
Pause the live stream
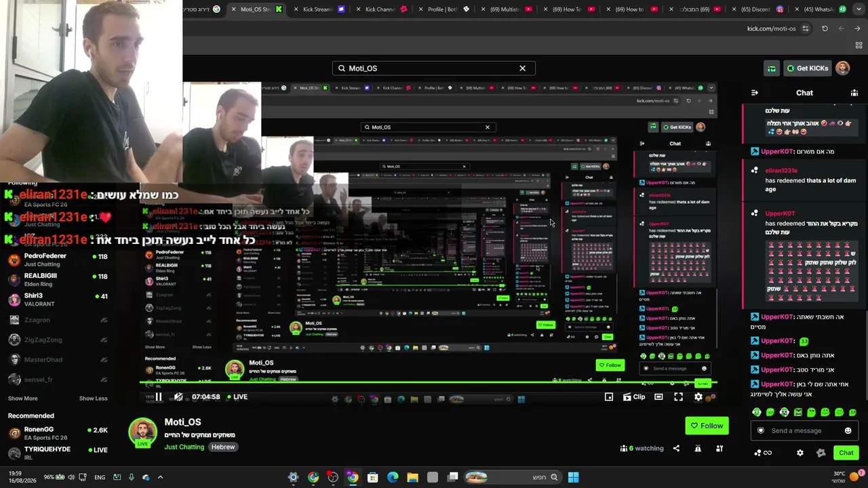[x=158, y=397]
